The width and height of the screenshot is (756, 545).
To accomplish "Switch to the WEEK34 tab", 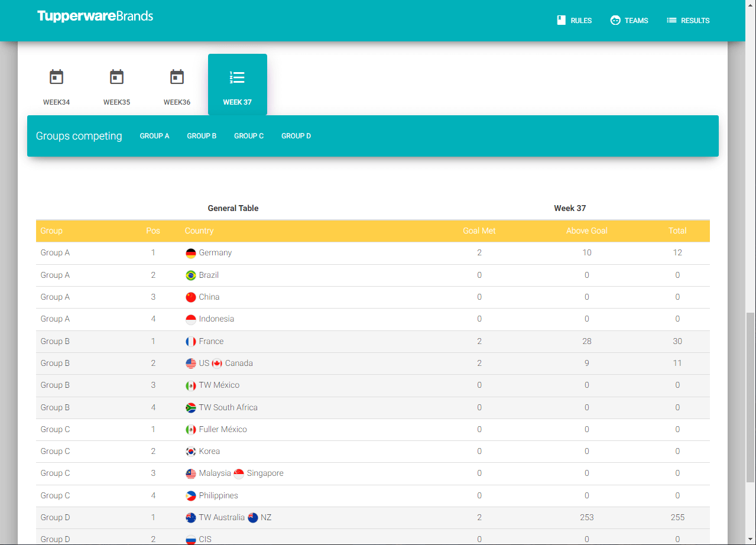I will 57,85.
